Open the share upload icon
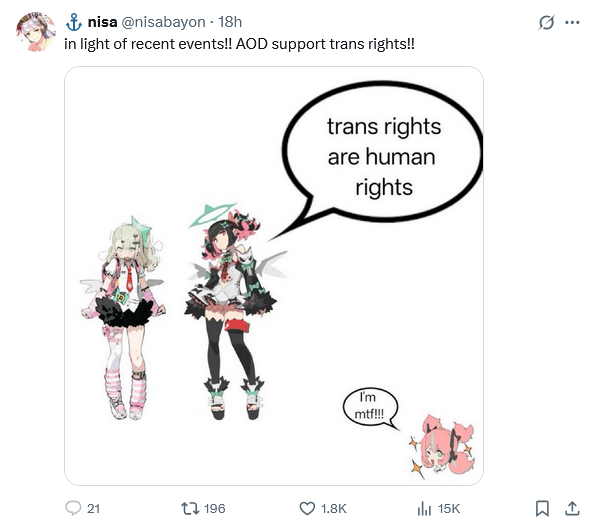The height and width of the screenshot is (530, 598). 572,509
